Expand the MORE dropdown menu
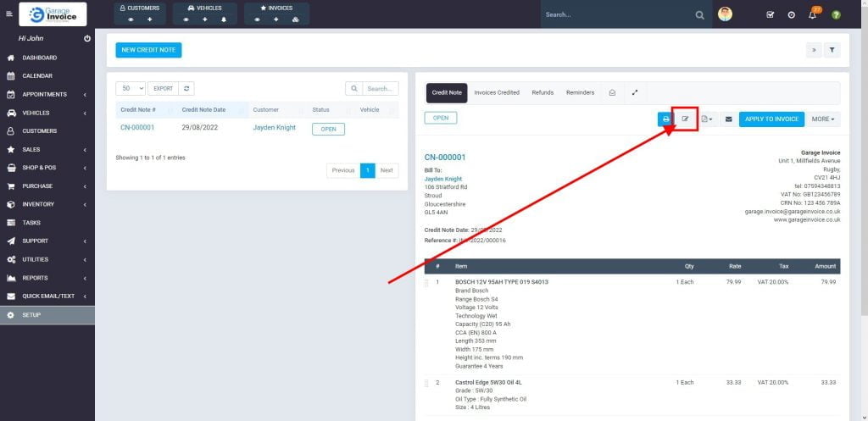This screenshot has width=868, height=421. coord(823,119)
